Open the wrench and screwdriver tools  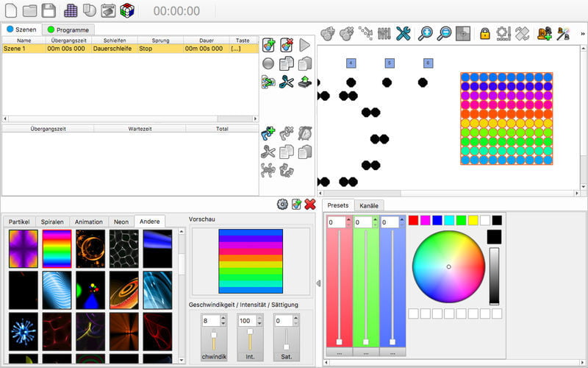click(x=404, y=34)
